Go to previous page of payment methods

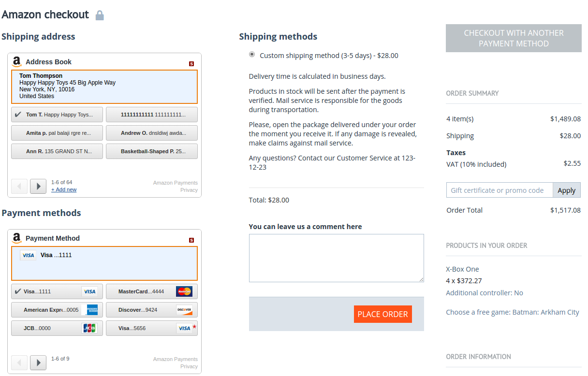19,362
